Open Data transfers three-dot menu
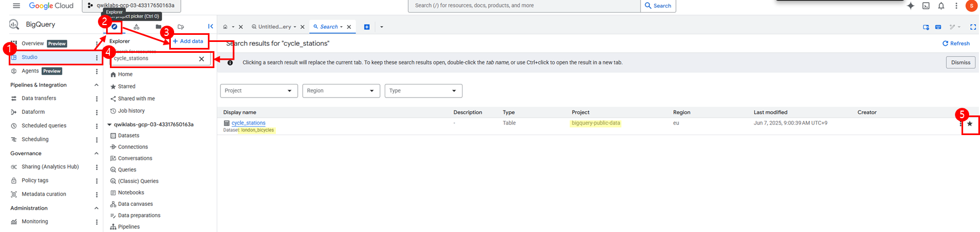980x232 pixels. coord(97,99)
